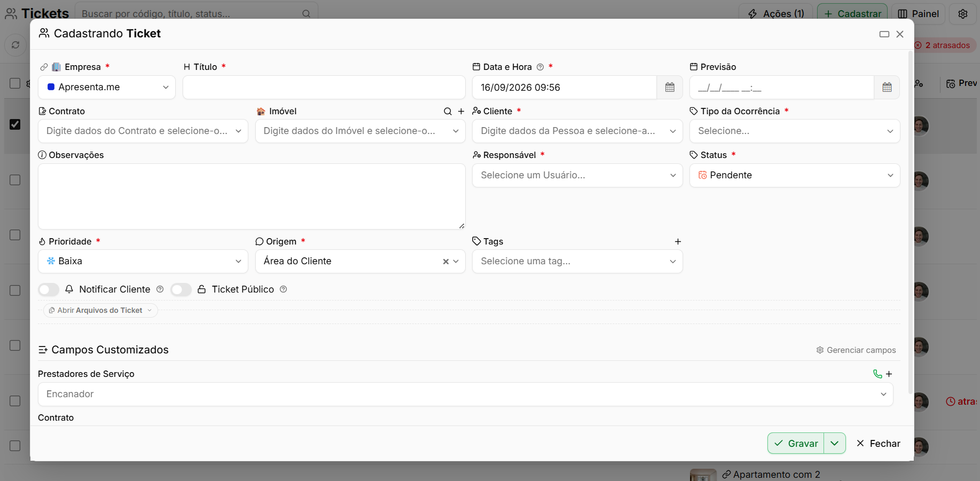Open Ações (1) menu in Tickets toolbar
The width and height of the screenshot is (980, 481).
click(775, 14)
